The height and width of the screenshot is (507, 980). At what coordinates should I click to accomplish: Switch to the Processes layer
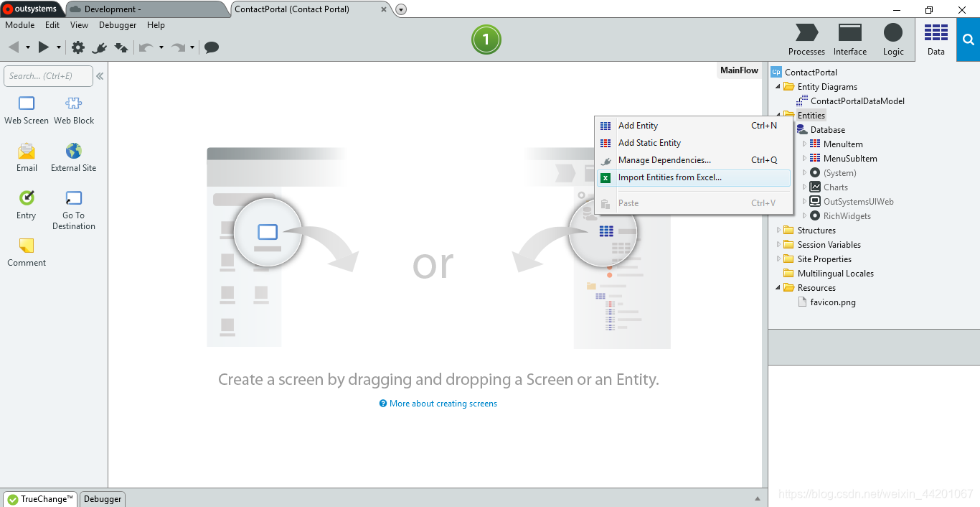(807, 39)
